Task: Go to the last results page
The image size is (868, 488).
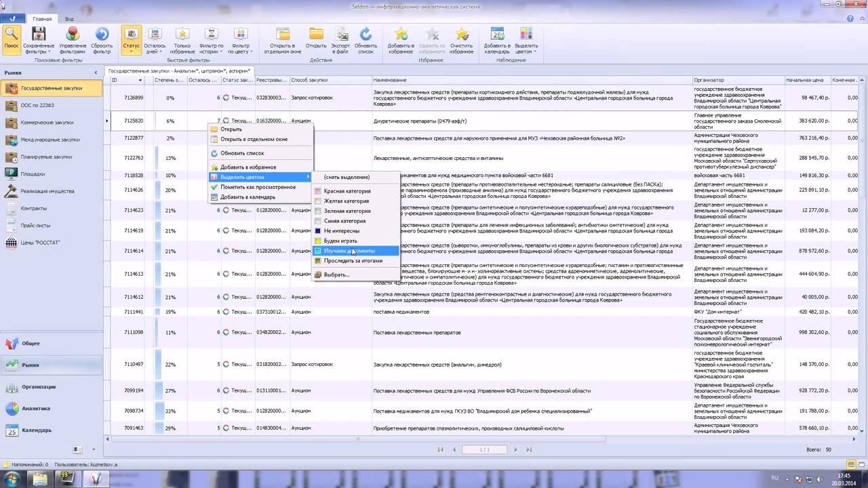Action: [529, 449]
